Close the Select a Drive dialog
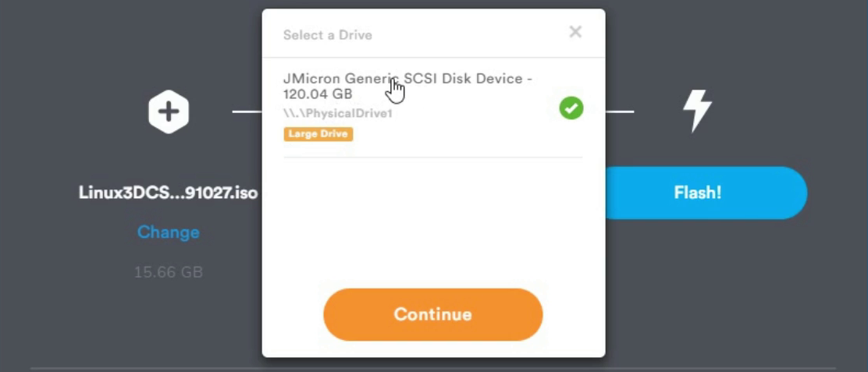This screenshot has width=868, height=372. tap(576, 32)
